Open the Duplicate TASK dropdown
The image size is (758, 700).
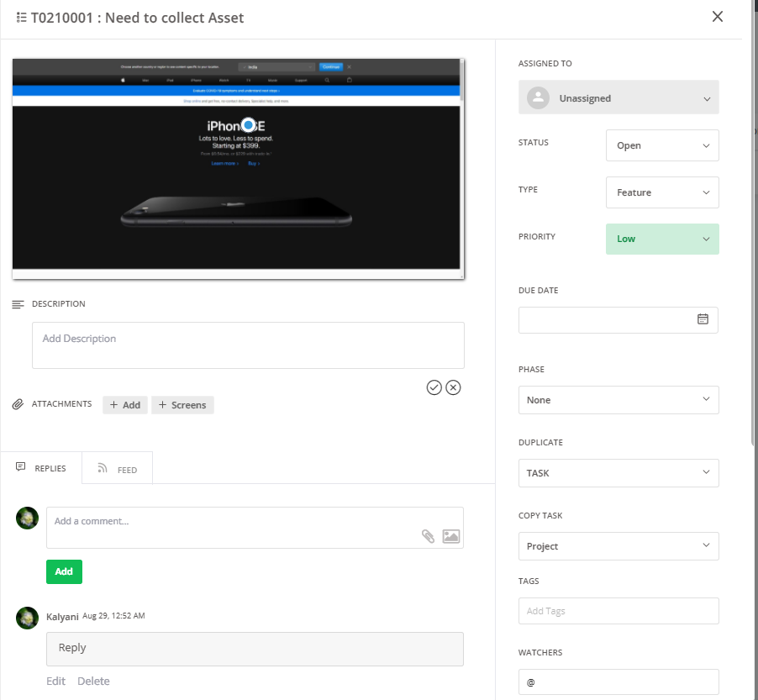pyautogui.click(x=619, y=472)
